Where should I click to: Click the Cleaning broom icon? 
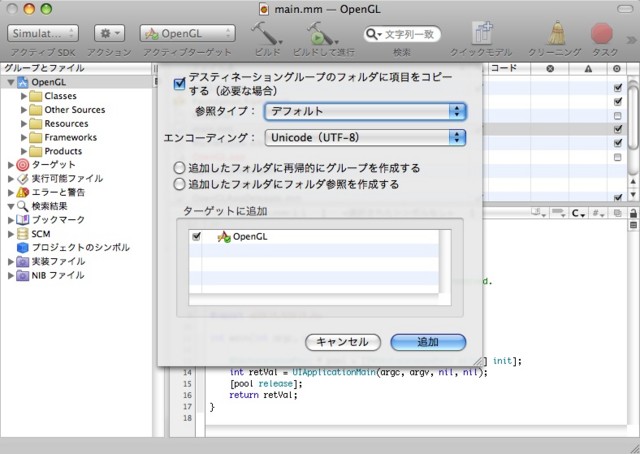[x=555, y=33]
